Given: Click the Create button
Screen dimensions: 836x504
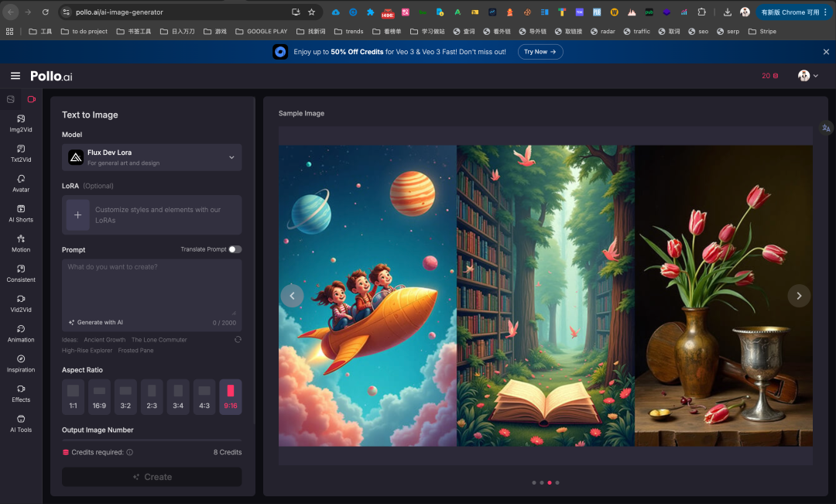Looking at the screenshot, I should point(152,477).
